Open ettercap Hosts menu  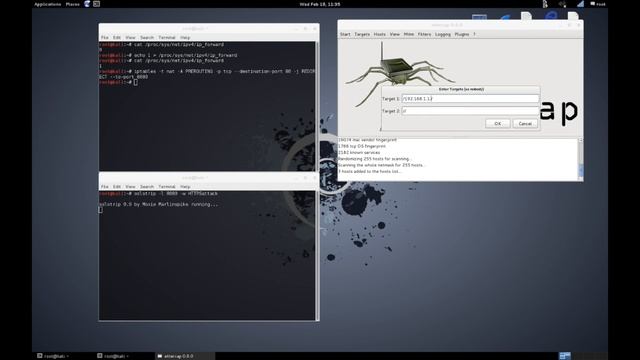(x=380, y=34)
